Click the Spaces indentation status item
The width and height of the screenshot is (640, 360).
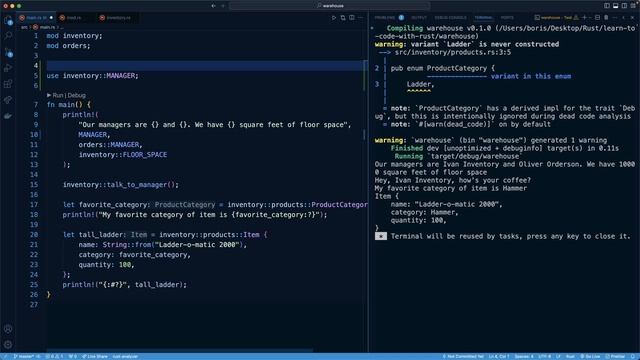click(524, 356)
